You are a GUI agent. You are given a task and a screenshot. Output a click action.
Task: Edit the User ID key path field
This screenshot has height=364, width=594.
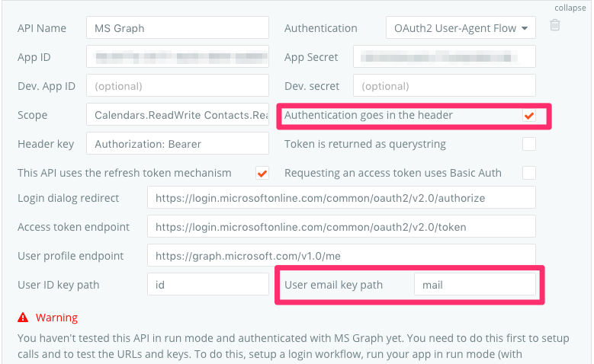pyautogui.click(x=208, y=285)
